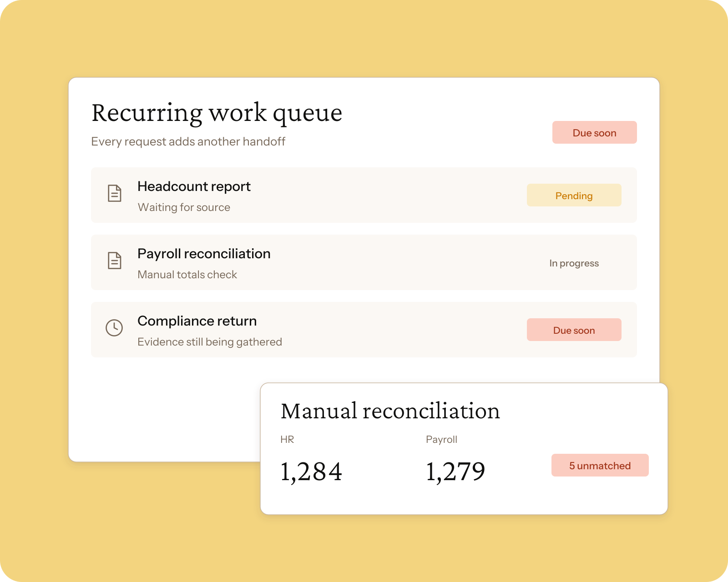Open the Compliance return title
This screenshot has height=582, width=728.
tap(197, 321)
